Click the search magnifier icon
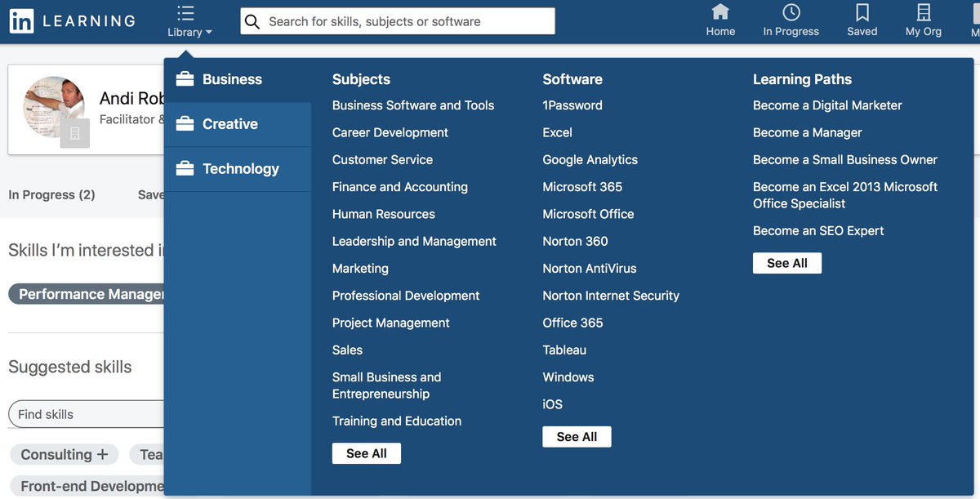Viewport: 980px width, 499px height. point(253,21)
